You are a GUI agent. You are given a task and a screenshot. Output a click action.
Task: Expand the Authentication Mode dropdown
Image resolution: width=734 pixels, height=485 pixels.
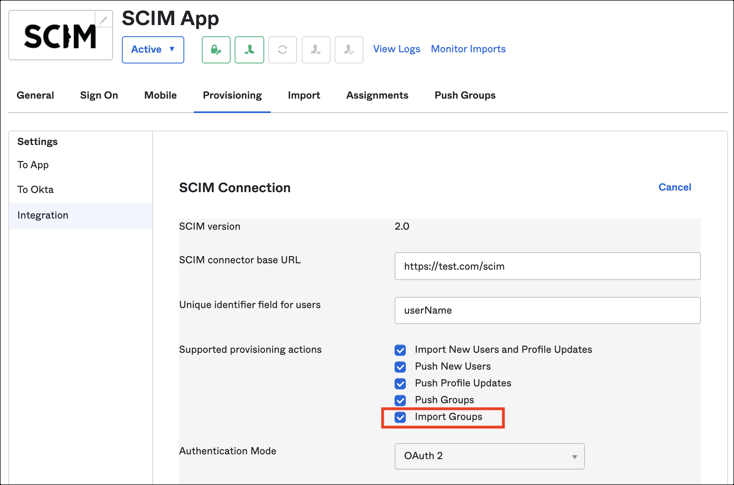489,456
